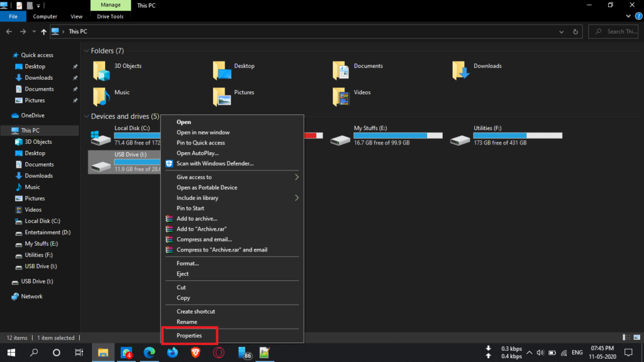Expand the Include in library submenu
Screen dimensions: 644x362
(197, 197)
